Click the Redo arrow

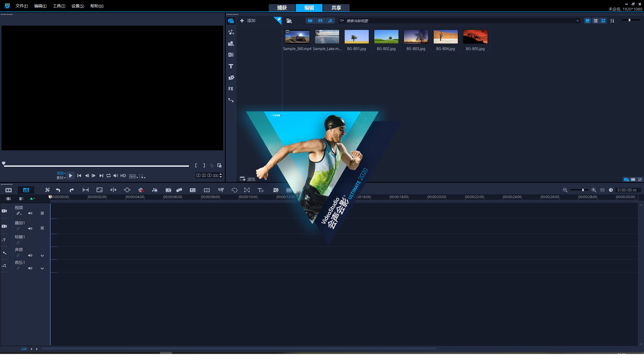[72, 190]
